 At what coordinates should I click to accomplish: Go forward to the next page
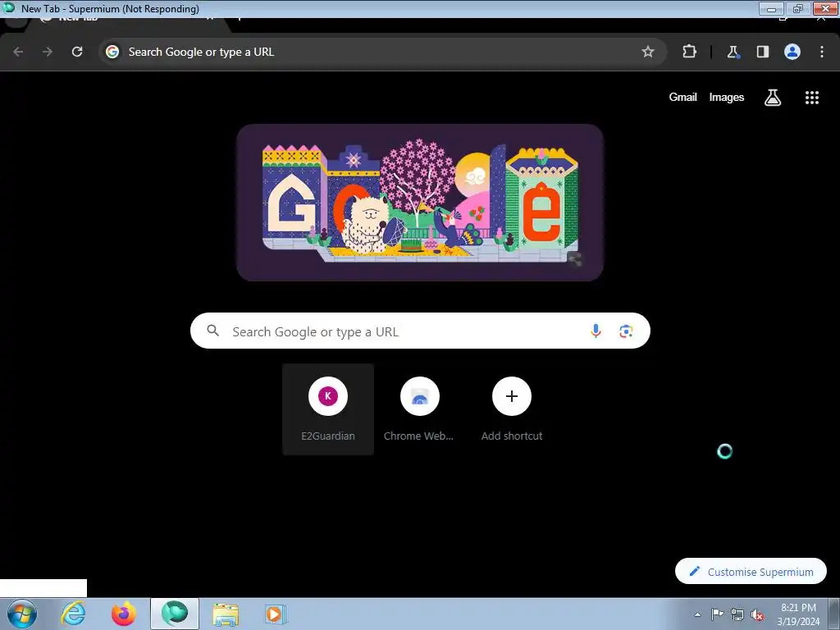48,52
